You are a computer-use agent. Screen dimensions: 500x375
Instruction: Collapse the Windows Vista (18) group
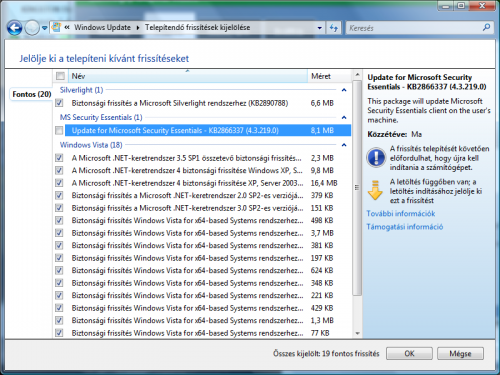pos(344,145)
